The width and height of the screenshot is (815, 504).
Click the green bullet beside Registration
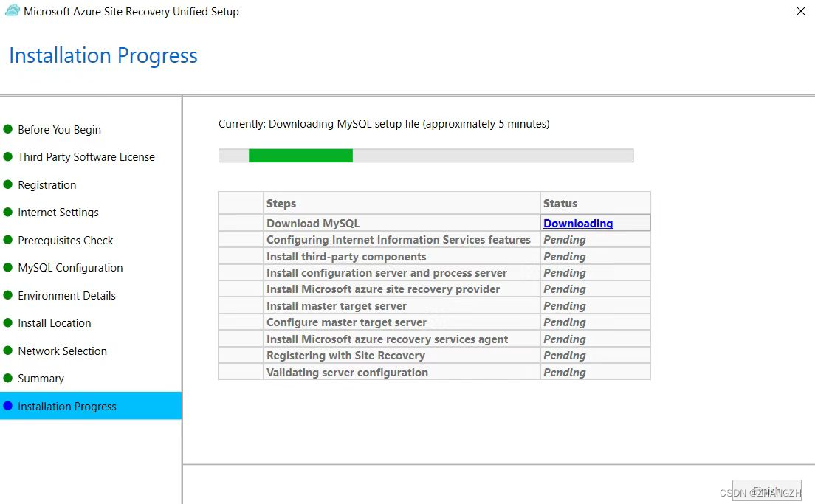(8, 184)
